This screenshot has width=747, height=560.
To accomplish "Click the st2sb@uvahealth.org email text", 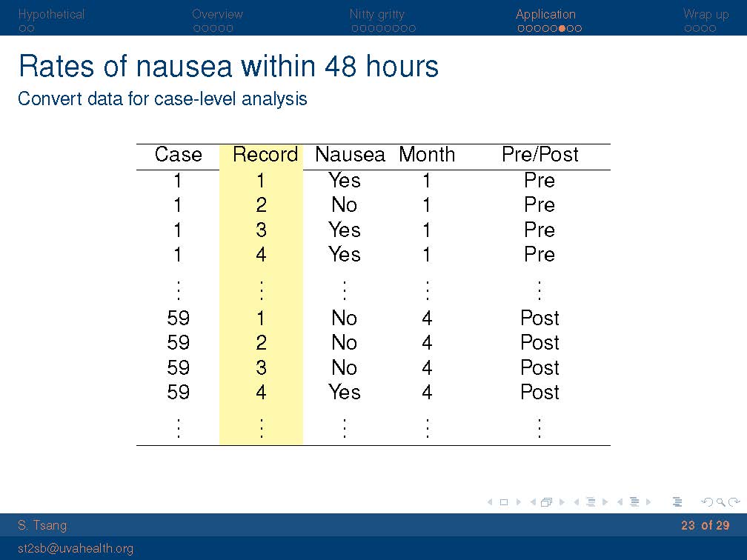I will pyautogui.click(x=76, y=548).
